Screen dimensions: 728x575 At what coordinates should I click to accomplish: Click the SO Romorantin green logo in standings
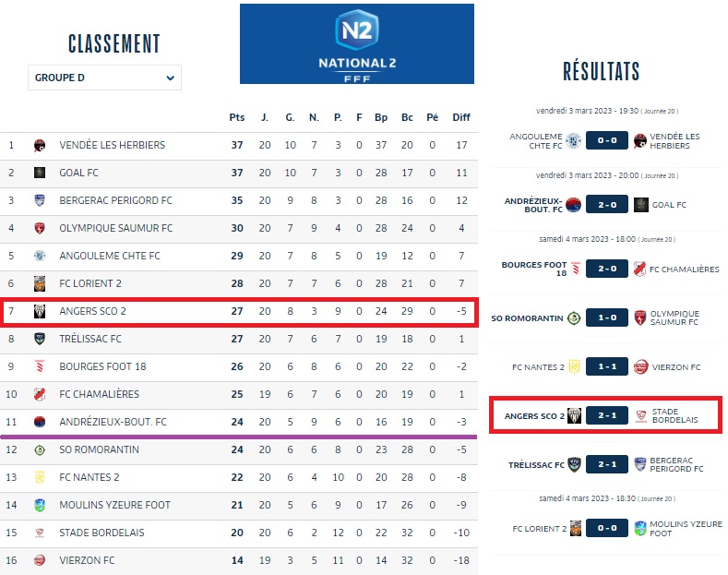tap(40, 449)
